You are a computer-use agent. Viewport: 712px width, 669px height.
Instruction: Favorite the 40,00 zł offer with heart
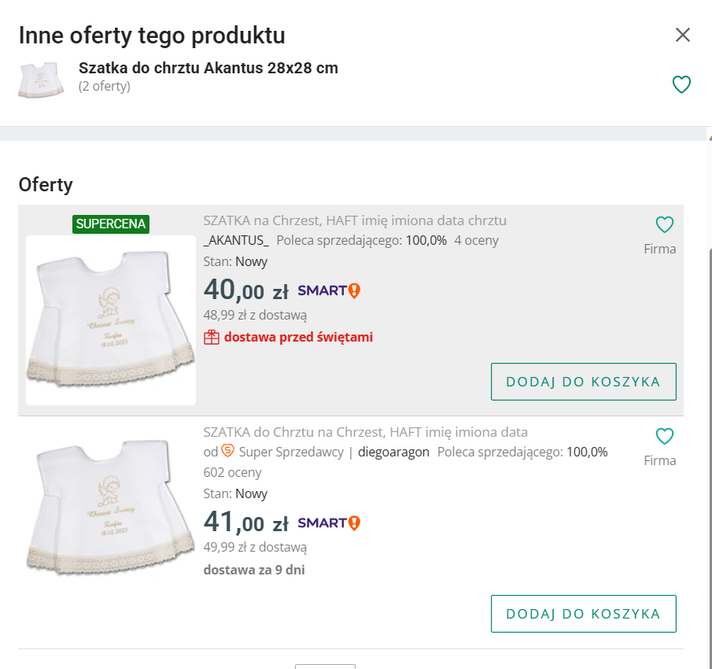pos(664,225)
